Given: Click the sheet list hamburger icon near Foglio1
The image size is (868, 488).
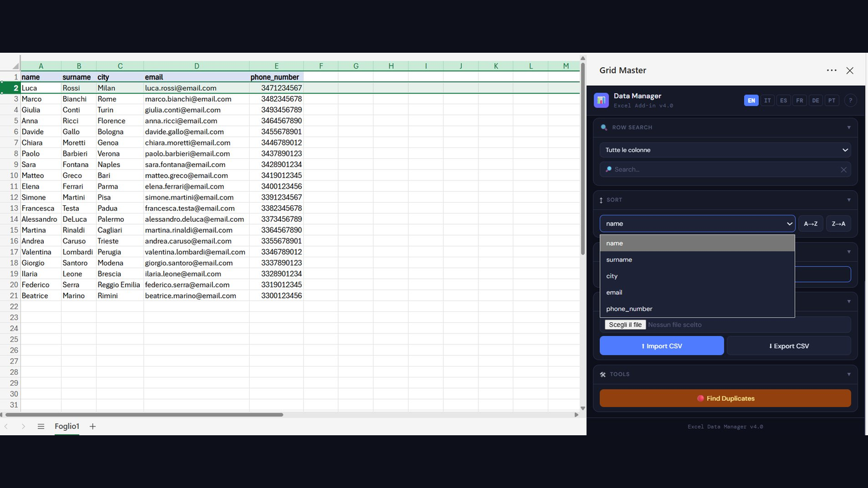Looking at the screenshot, I should [41, 426].
